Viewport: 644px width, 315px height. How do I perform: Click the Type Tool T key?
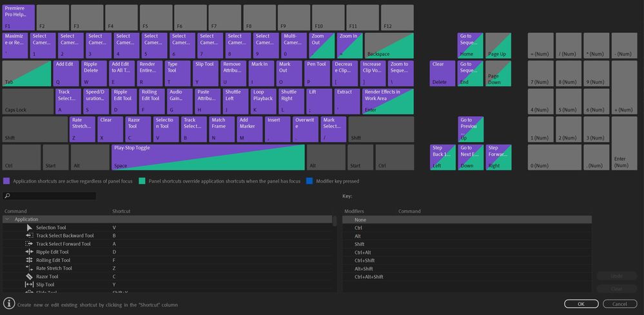click(177, 73)
